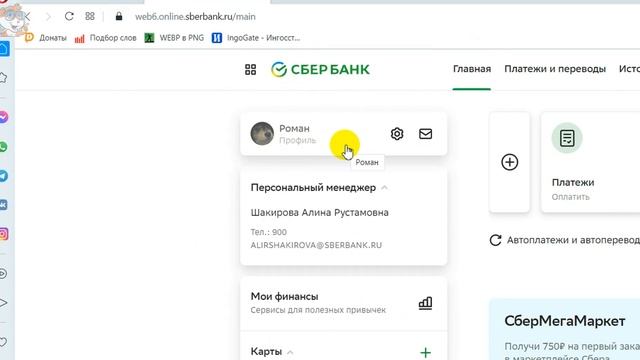Open the СберМегаМаркет promo banner
This screenshot has height=360, width=640.
click(564, 329)
